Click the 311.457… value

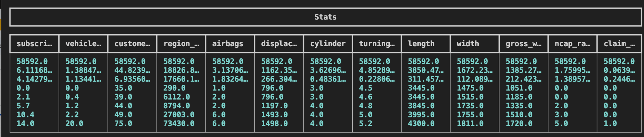point(426,79)
